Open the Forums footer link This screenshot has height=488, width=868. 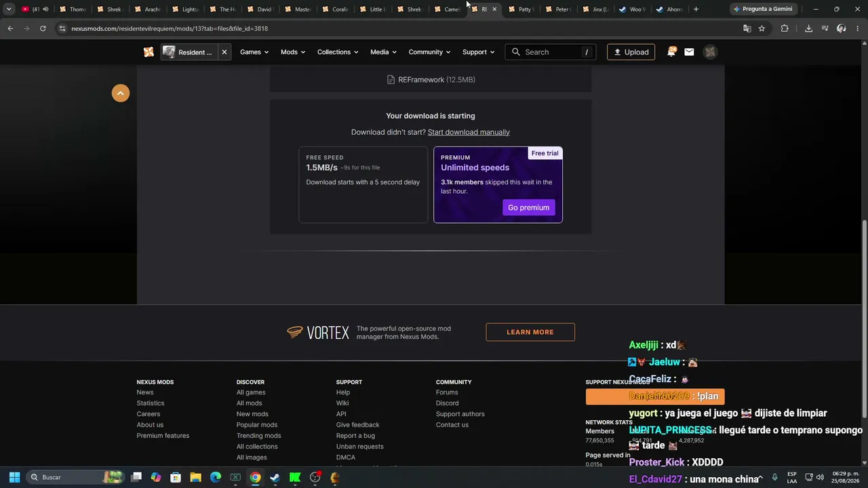(x=447, y=392)
